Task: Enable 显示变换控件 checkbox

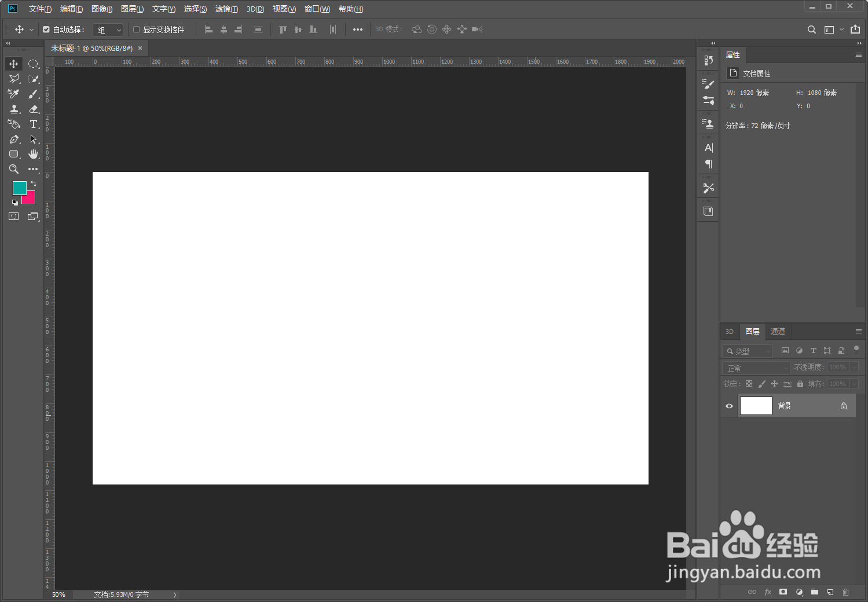Action: pyautogui.click(x=137, y=30)
